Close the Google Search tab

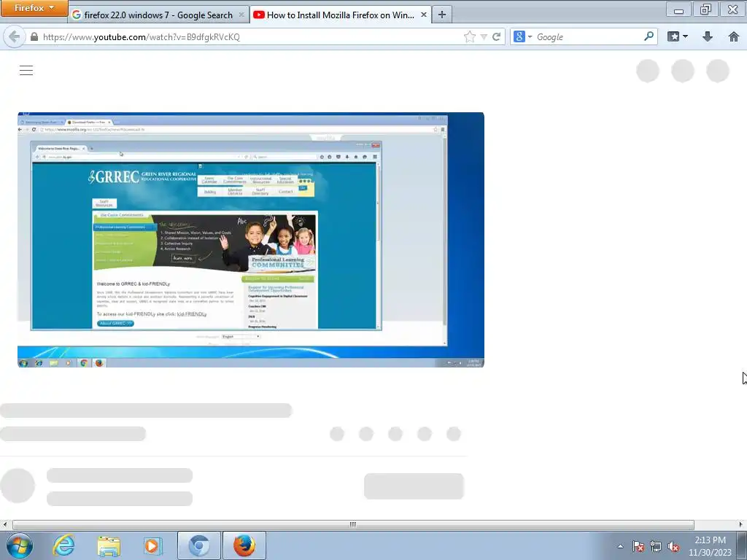click(x=241, y=15)
